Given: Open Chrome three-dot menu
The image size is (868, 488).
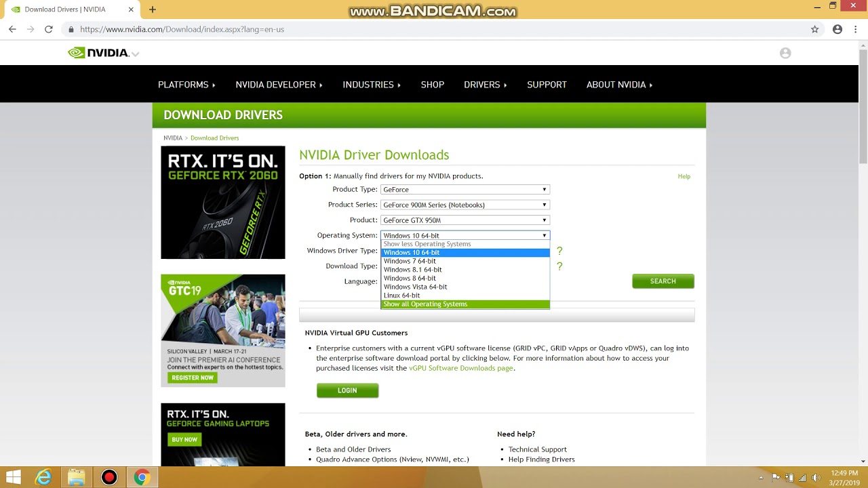Looking at the screenshot, I should click(856, 29).
